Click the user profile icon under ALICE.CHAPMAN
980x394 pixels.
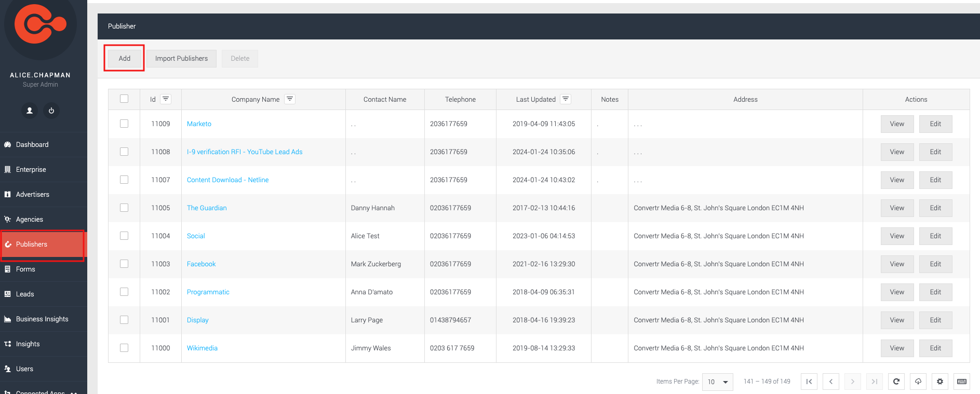(x=30, y=111)
